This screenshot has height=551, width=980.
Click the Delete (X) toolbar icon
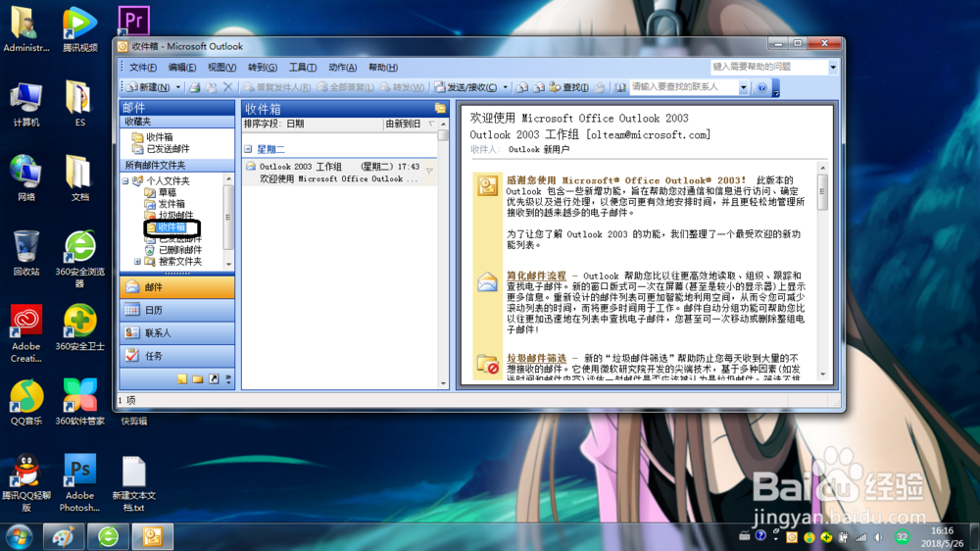pos(227,87)
